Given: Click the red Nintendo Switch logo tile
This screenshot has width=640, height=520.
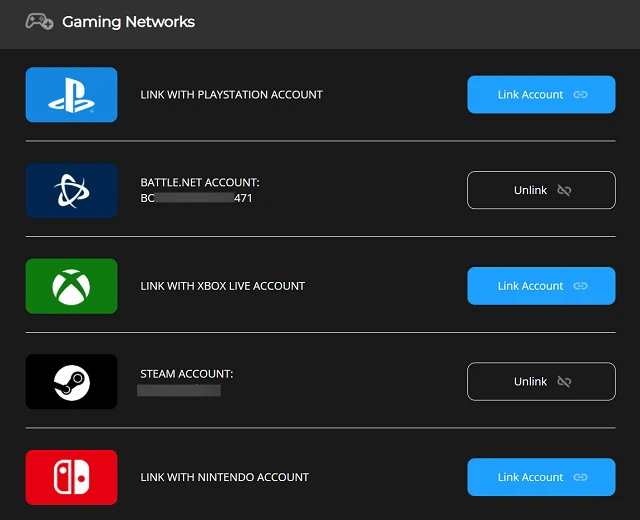Looking at the screenshot, I should (71, 477).
